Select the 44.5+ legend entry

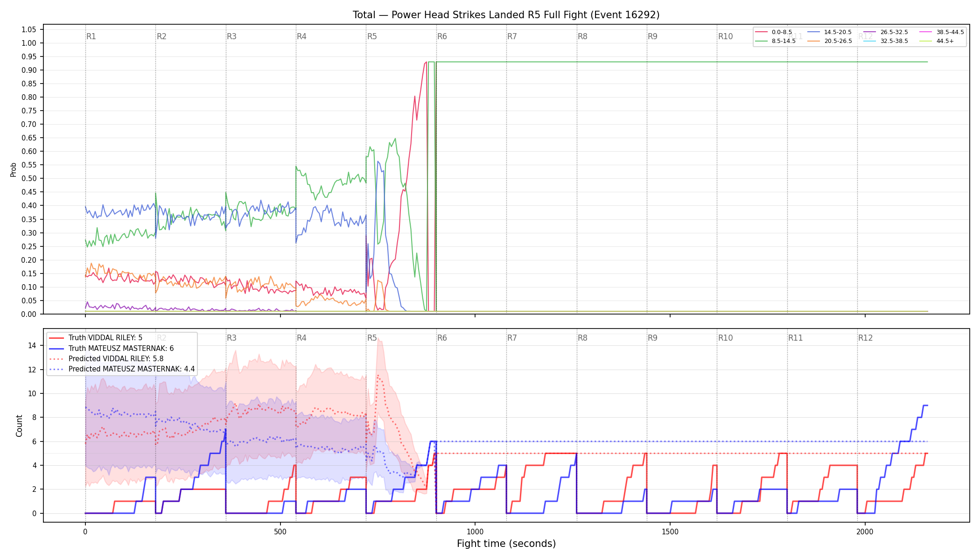(x=938, y=41)
